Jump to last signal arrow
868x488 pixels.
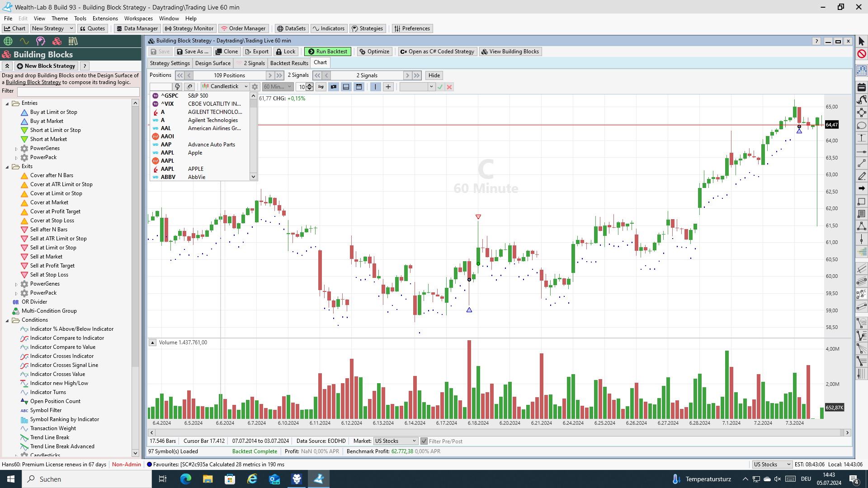click(x=417, y=75)
